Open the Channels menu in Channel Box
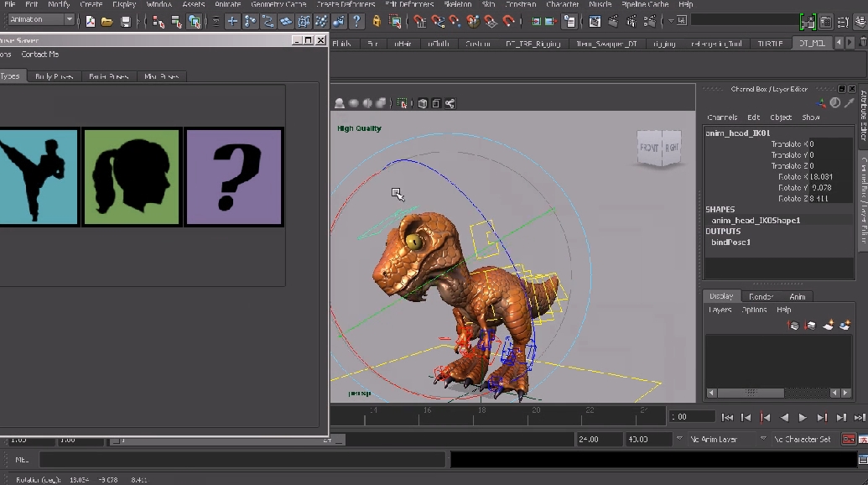This screenshot has height=485, width=868. (x=722, y=117)
